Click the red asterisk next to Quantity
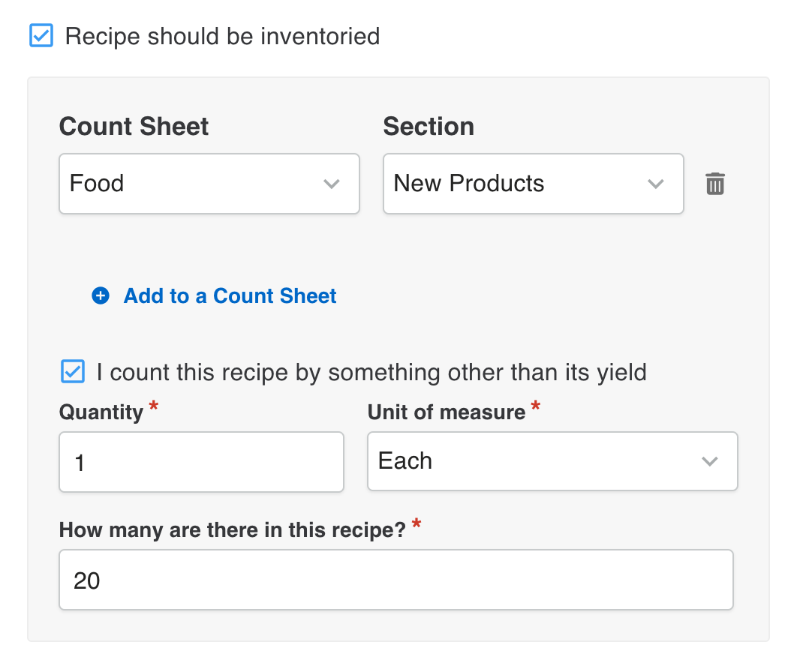The height and width of the screenshot is (672, 791). [154, 406]
